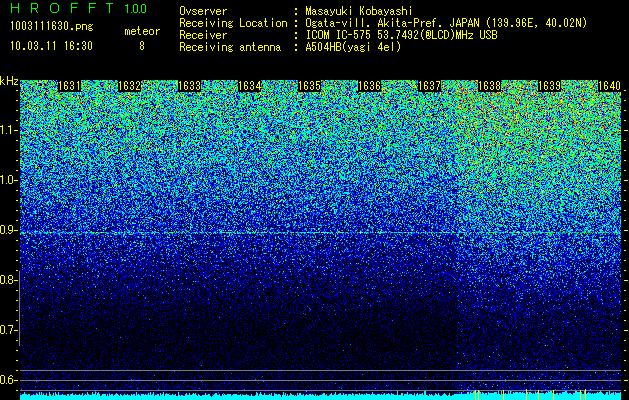
Task: Click the 1640 time marker
Action: (x=609, y=86)
